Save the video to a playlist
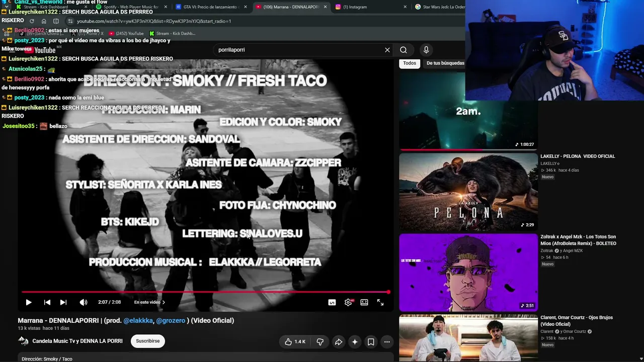The width and height of the screenshot is (644, 362). coord(371,342)
